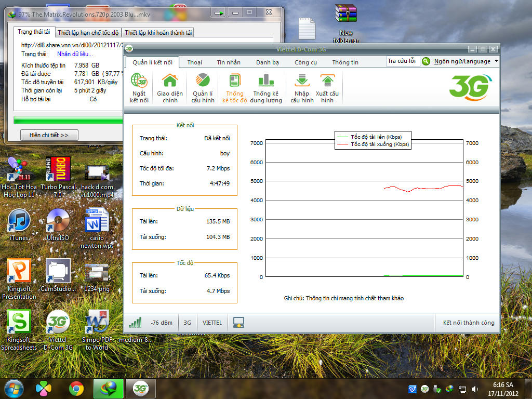Click the 3G logo in the D-Com window
The height and width of the screenshot is (399, 532).
point(471,87)
